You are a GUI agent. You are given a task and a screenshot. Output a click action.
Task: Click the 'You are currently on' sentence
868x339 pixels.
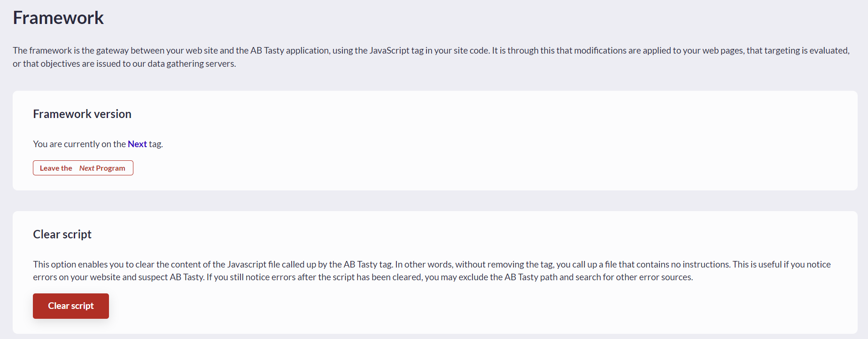98,144
